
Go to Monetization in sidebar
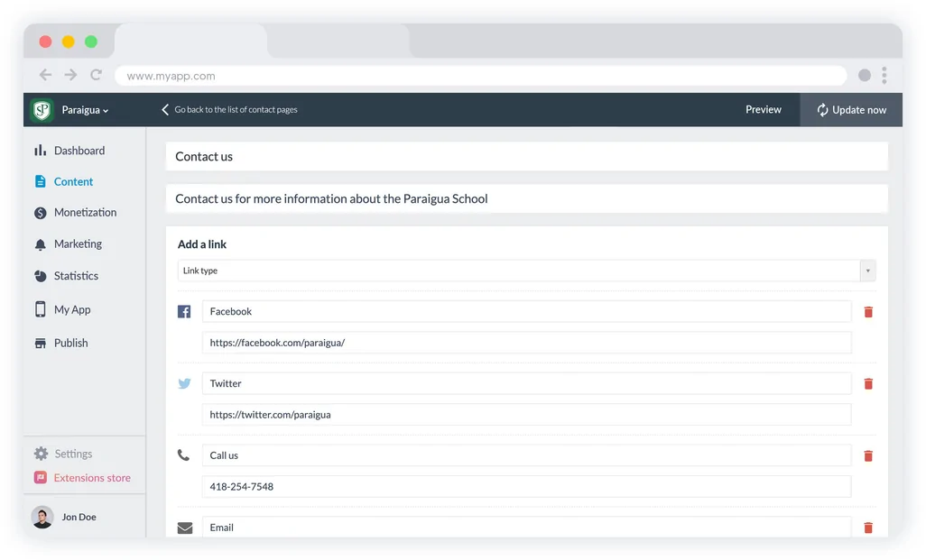pyautogui.click(x=85, y=213)
